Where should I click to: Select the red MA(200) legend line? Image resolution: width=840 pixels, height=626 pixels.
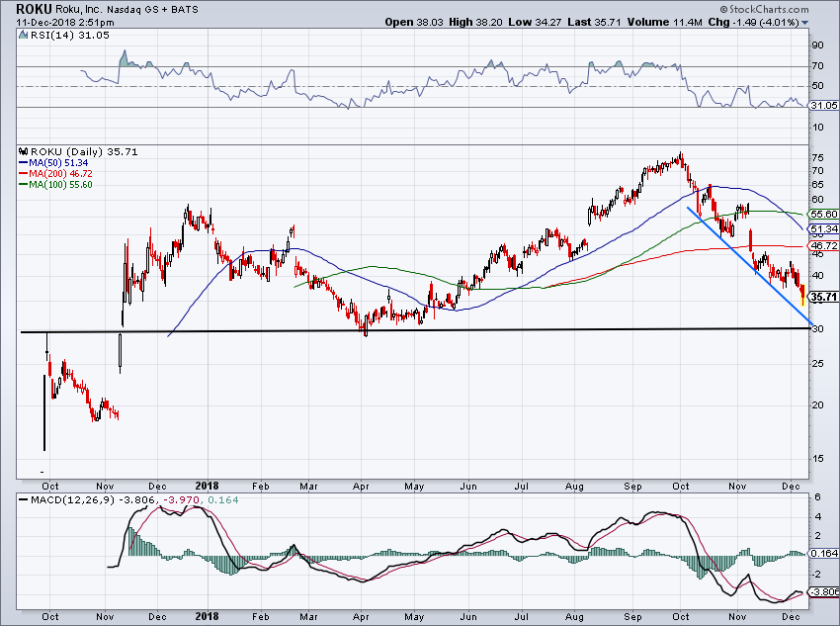click(23, 174)
